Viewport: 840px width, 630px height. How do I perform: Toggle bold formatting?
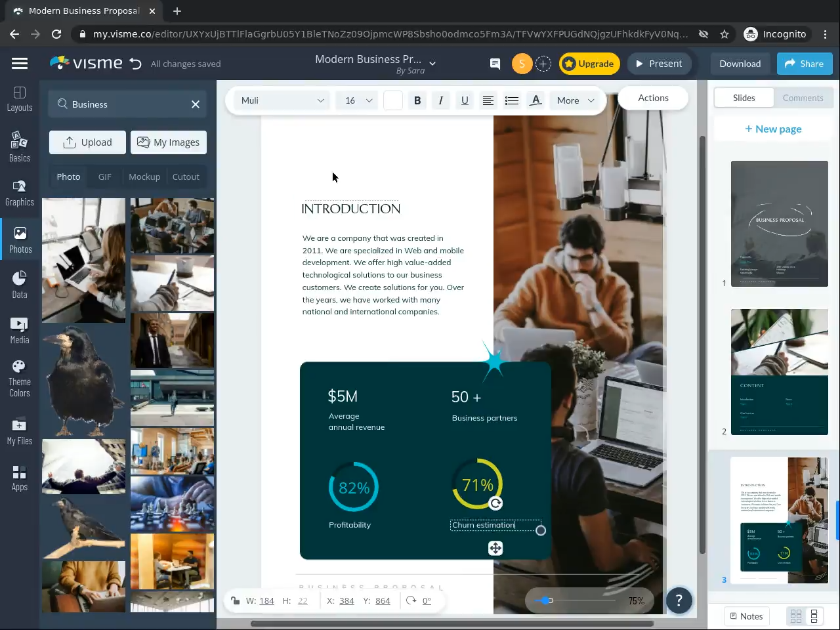[x=417, y=100]
